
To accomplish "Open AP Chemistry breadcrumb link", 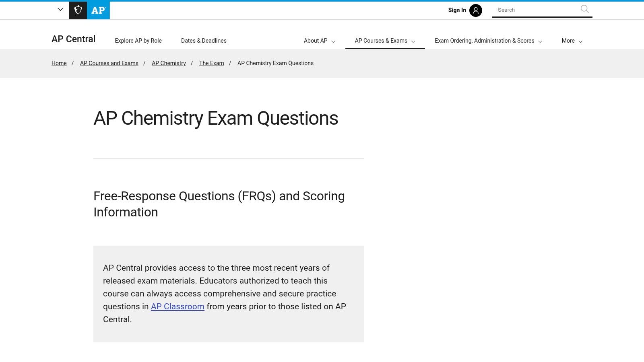I will pos(169,63).
